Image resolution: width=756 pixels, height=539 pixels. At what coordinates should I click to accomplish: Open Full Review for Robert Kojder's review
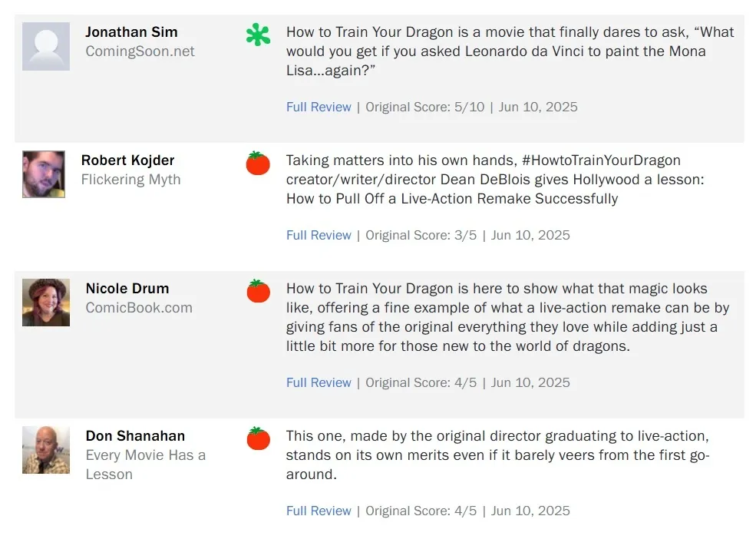[319, 236]
